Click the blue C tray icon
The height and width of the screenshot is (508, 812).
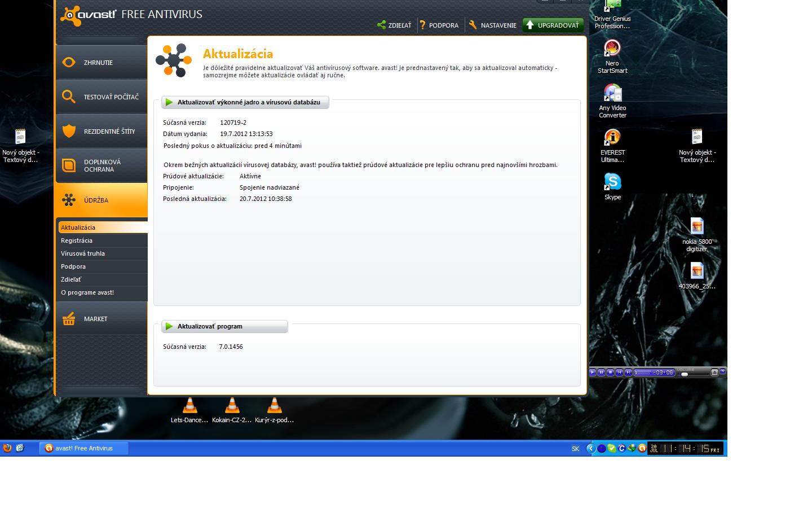pos(622,449)
